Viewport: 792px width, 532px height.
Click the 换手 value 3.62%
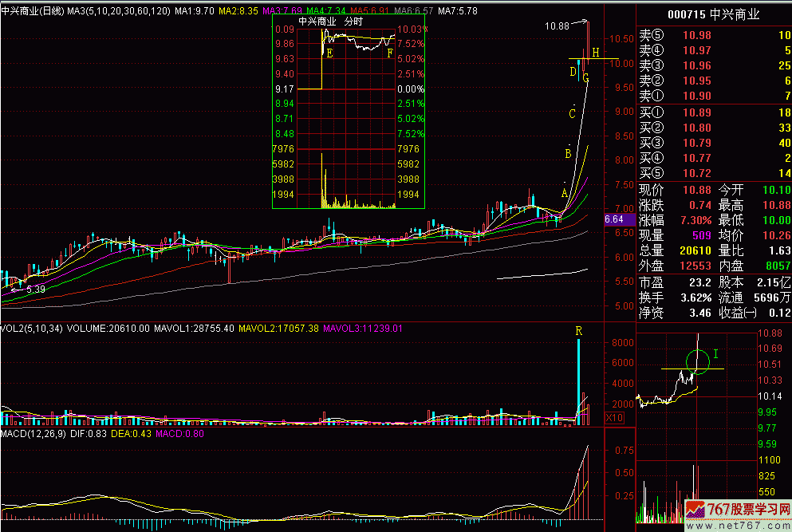[696, 298]
